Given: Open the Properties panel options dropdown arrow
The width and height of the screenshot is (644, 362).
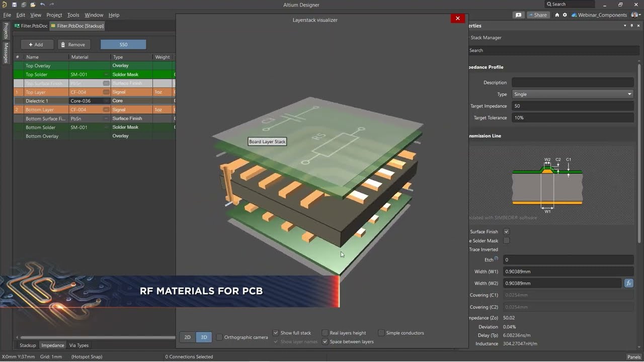Looking at the screenshot, I should (625, 26).
